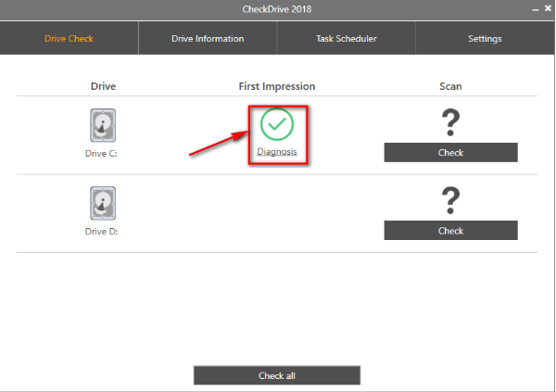Screen dimensions: 556x392
Task: Click the question mark icon for Drive C:
Action: [450, 122]
